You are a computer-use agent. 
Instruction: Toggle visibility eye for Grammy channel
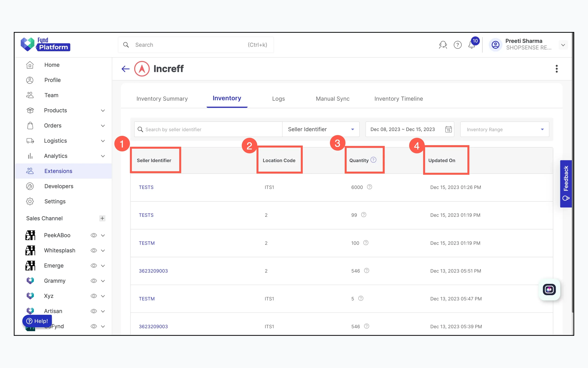tap(94, 281)
